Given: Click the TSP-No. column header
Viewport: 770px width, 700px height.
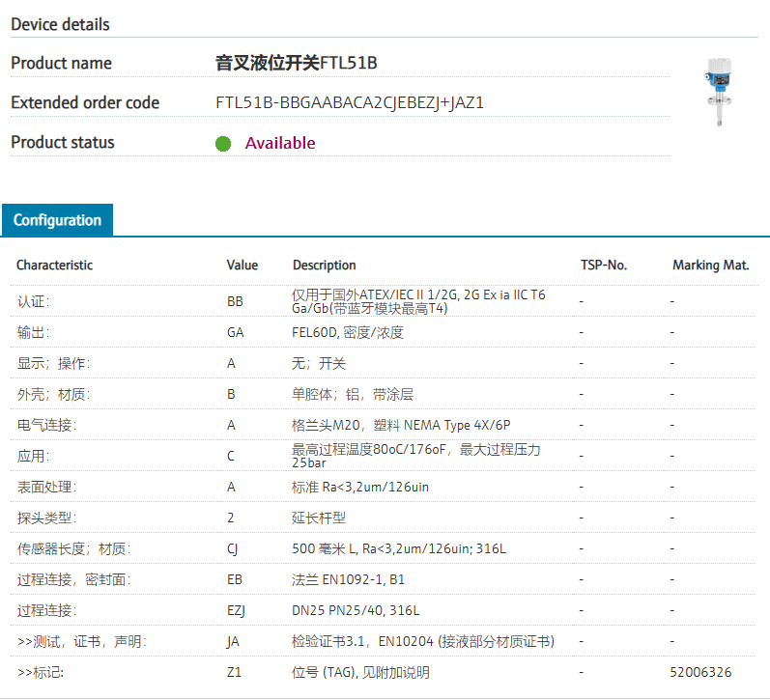Looking at the screenshot, I should click(604, 266).
